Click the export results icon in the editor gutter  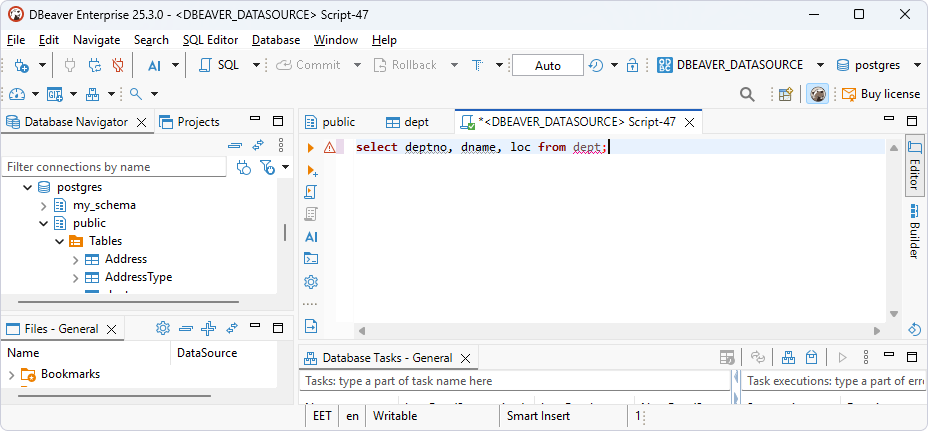(x=311, y=326)
